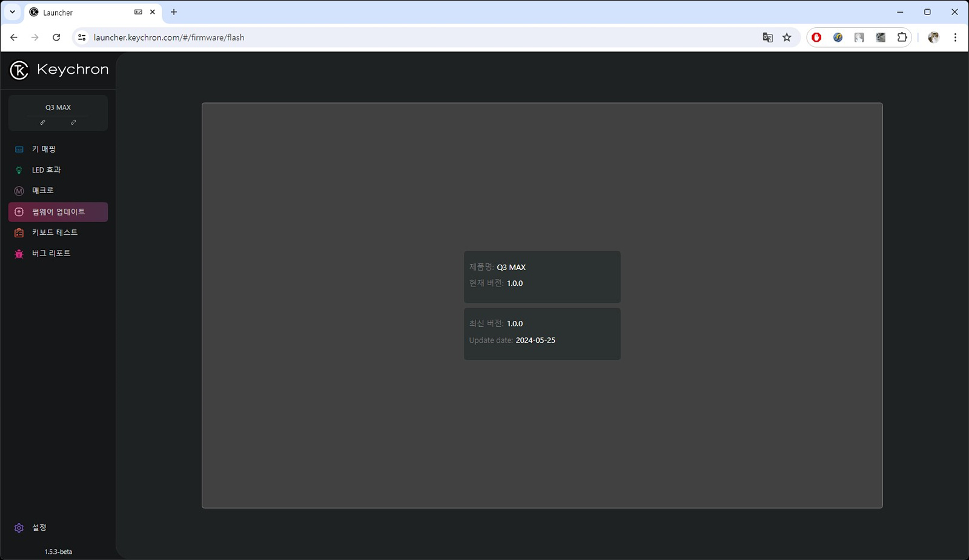This screenshot has width=969, height=560.
Task: Click the Keychron logo icon
Action: point(19,70)
